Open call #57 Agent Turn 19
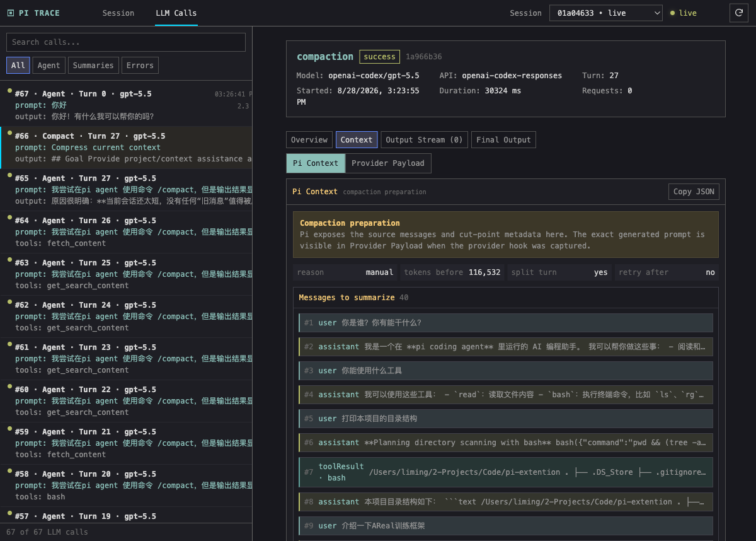This screenshot has height=541, width=756. (x=126, y=515)
